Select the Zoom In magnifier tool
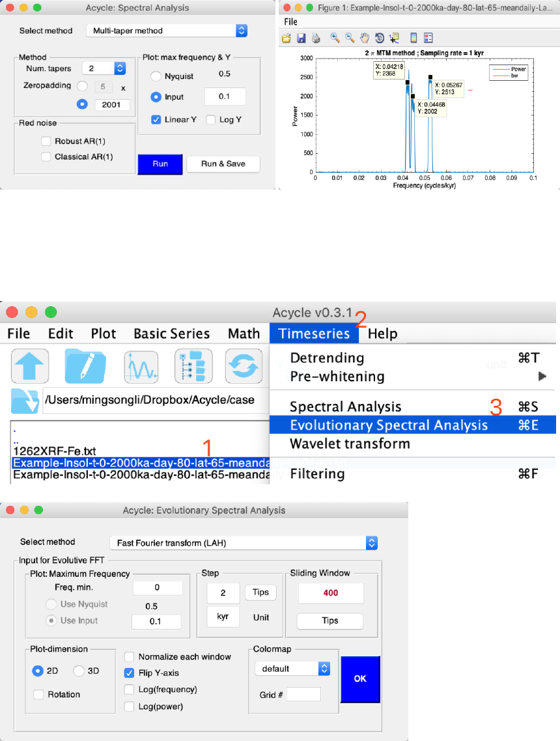Viewport: 560px width, 741px height. click(335, 38)
